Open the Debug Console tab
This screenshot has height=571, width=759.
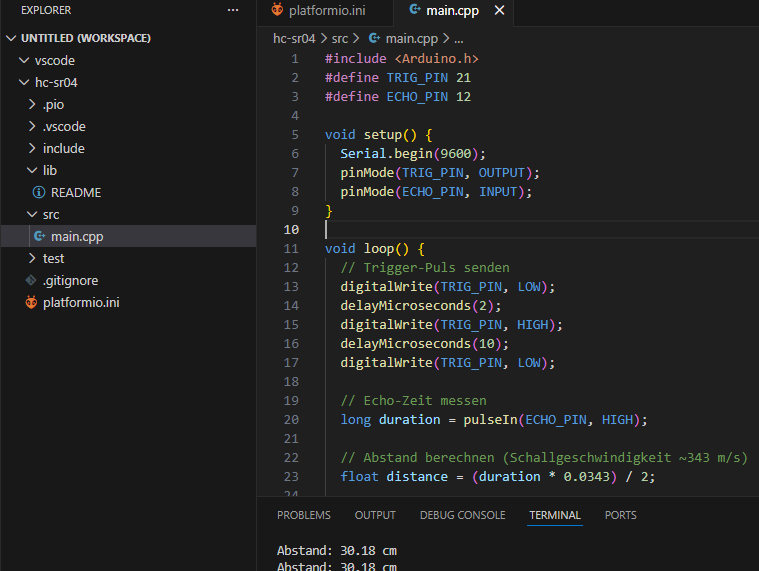[x=462, y=515]
